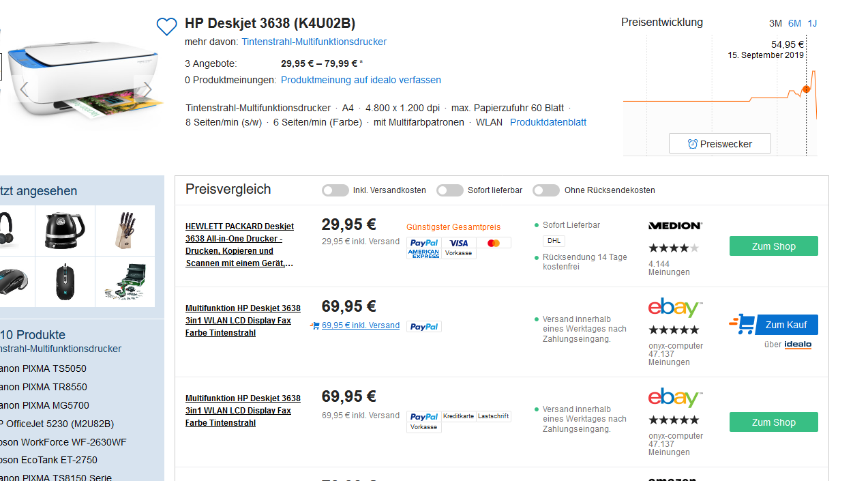Open the Produktdatenblatt link
This screenshot has height=481, width=868.
(x=548, y=123)
